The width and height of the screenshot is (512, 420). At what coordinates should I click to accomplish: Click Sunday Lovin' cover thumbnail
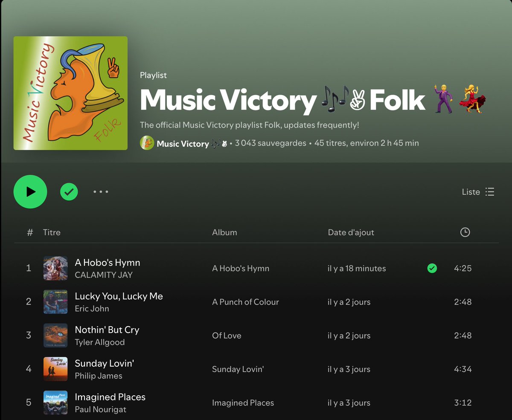click(55, 369)
